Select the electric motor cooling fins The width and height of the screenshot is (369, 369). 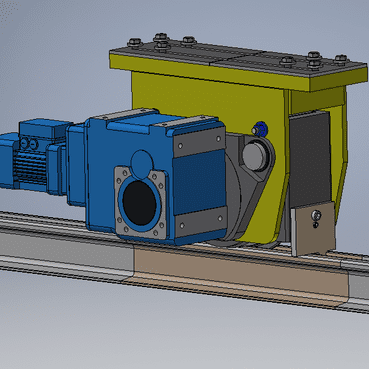(30, 169)
